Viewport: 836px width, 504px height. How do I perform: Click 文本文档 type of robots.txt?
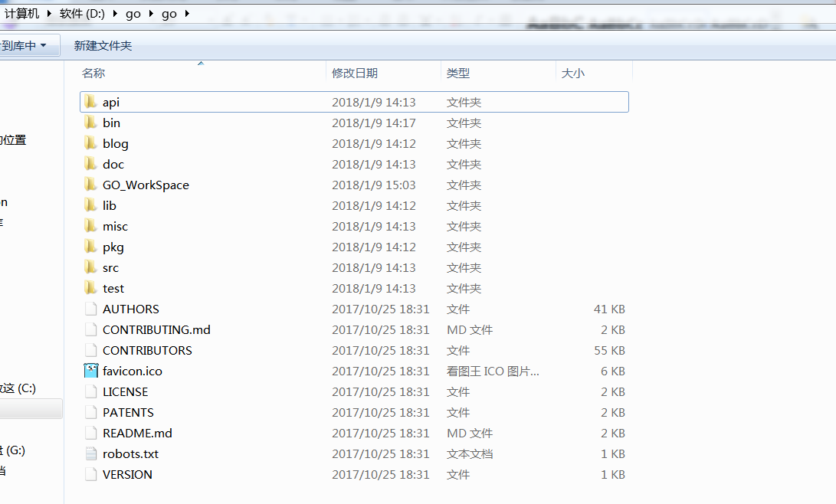pyautogui.click(x=469, y=454)
